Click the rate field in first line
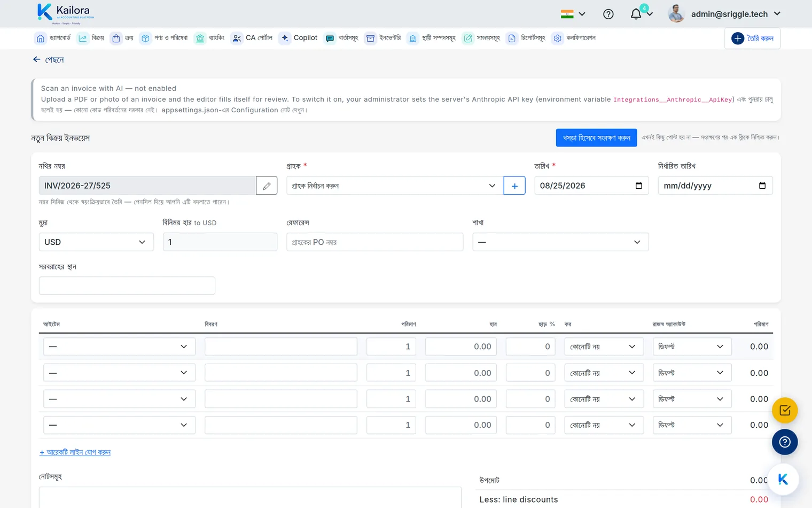This screenshot has height=508, width=812. 461,347
